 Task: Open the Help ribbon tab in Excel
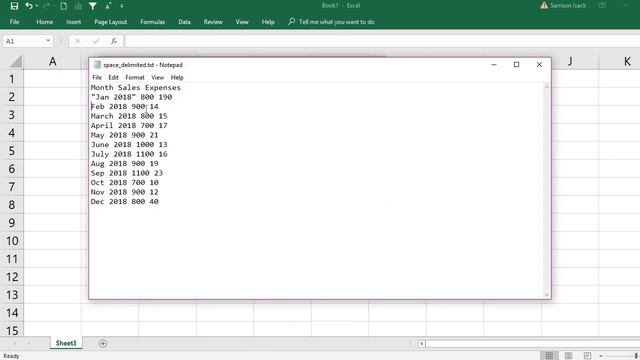point(268,22)
